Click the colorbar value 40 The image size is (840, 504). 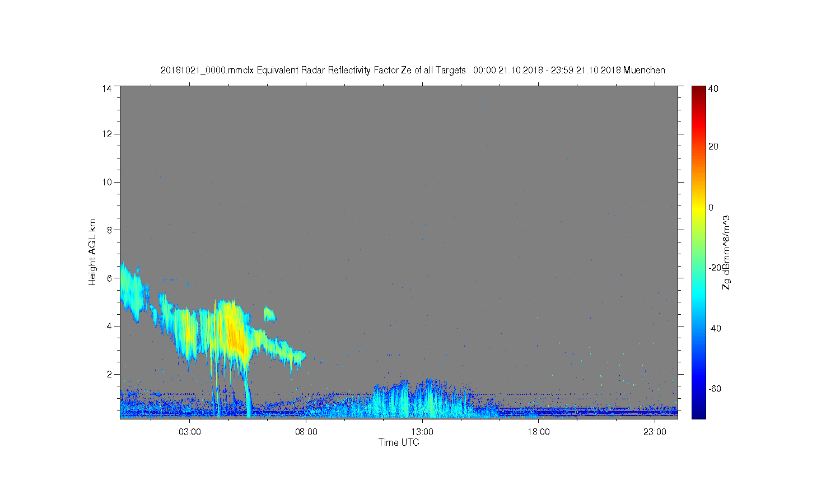(713, 88)
